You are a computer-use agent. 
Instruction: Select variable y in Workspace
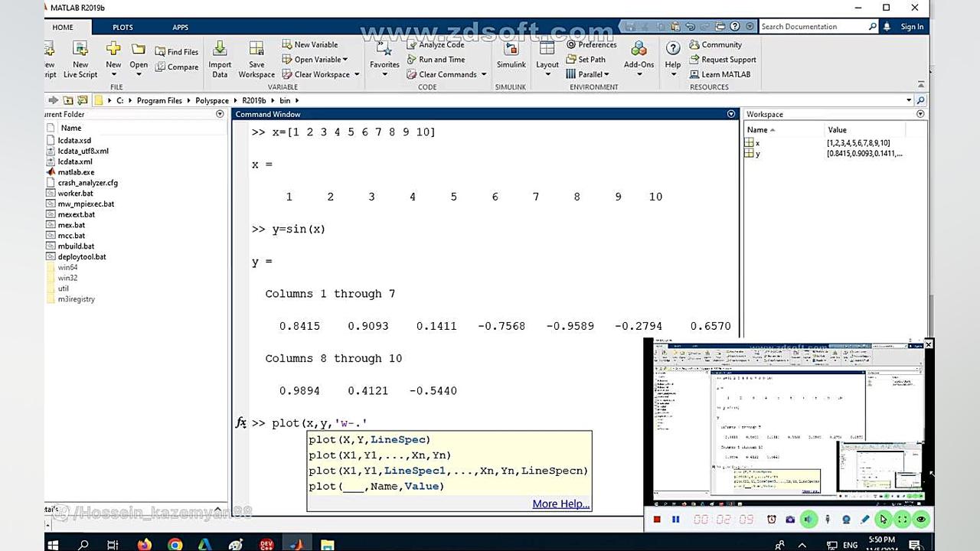pos(757,154)
